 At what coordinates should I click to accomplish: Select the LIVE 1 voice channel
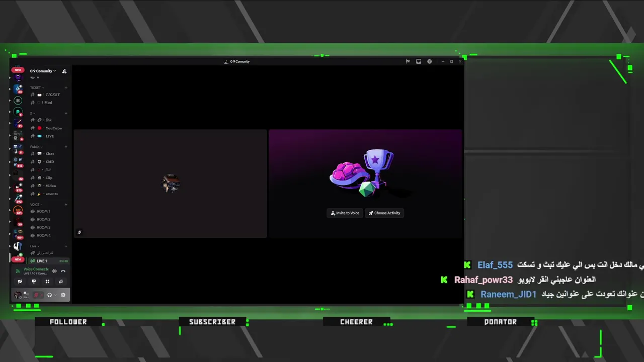[48, 261]
